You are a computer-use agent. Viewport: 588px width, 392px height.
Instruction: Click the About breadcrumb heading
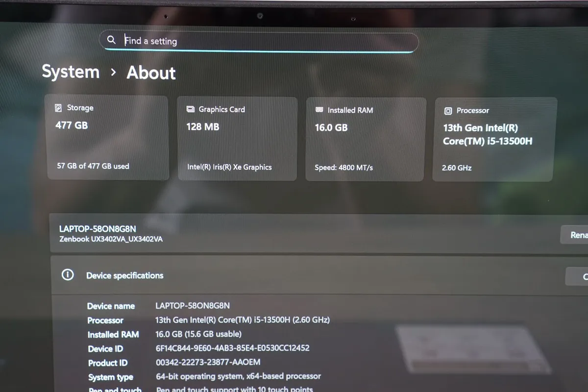(151, 73)
